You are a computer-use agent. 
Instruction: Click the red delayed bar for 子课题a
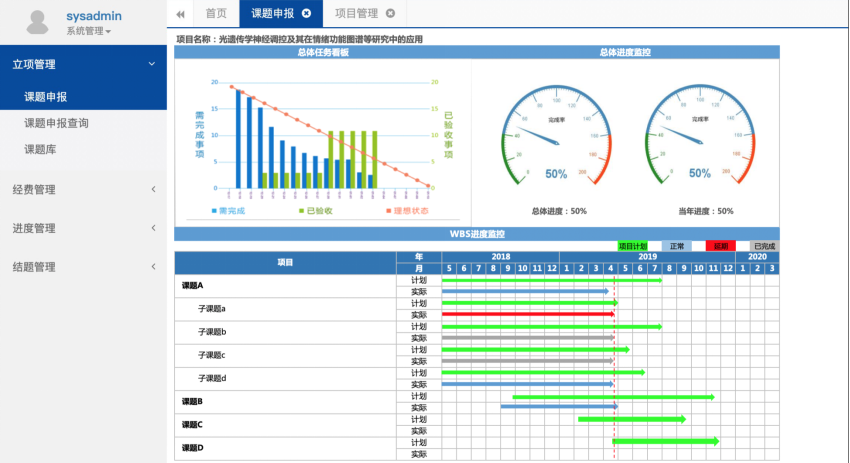point(527,314)
